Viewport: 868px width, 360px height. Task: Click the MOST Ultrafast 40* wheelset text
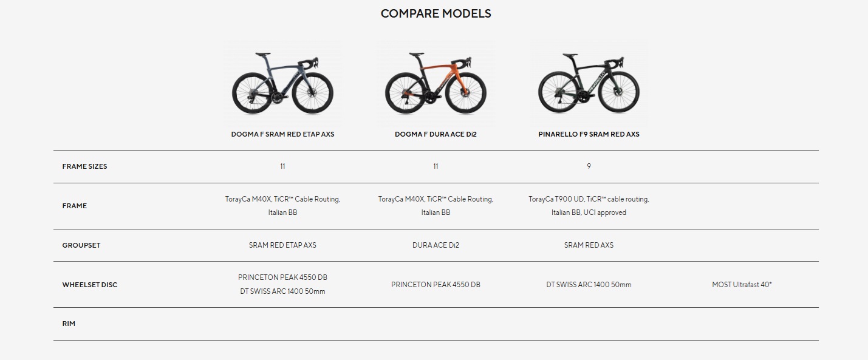point(742,284)
